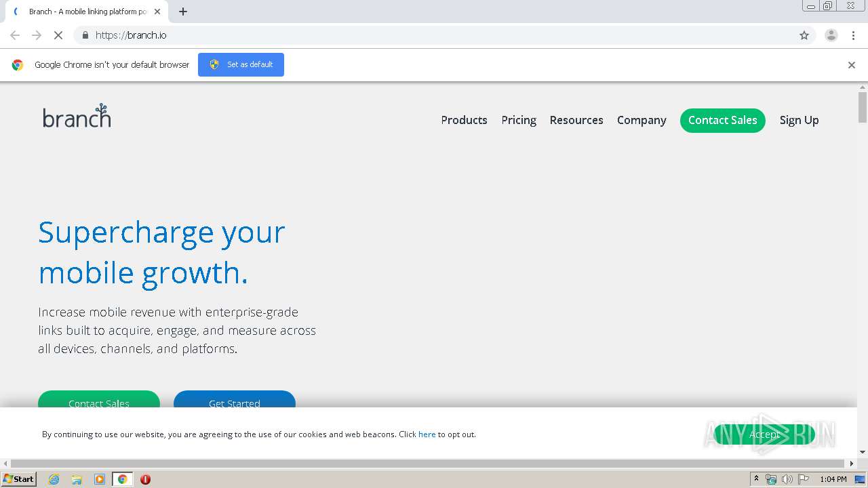Click the Branch logo
The height and width of the screenshot is (488, 868).
click(77, 116)
